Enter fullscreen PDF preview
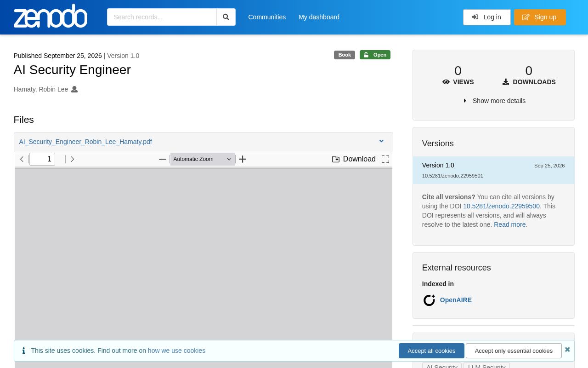Viewport: 588px width, 368px height. point(385,159)
